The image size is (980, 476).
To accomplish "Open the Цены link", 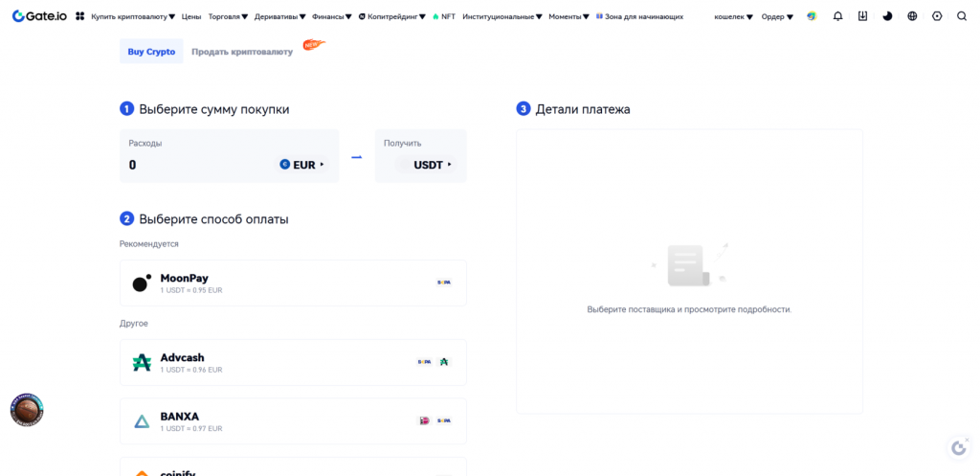I will click(x=191, y=16).
